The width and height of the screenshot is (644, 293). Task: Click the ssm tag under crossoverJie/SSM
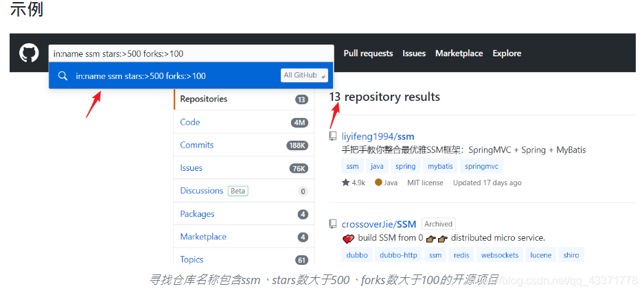pyautogui.click(x=435, y=255)
